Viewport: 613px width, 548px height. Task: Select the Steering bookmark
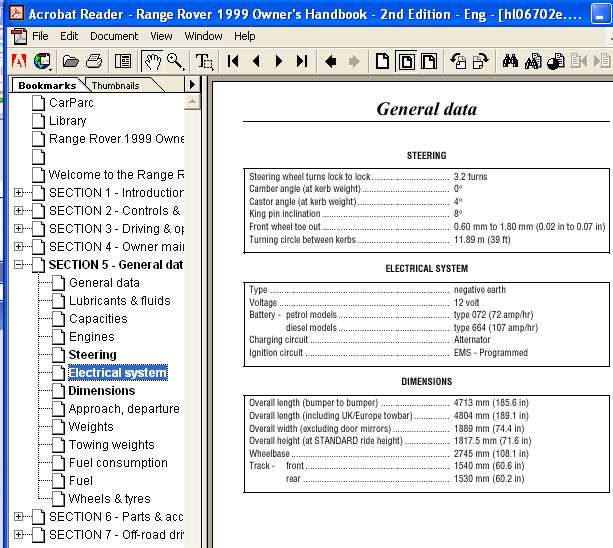pyautogui.click(x=93, y=355)
